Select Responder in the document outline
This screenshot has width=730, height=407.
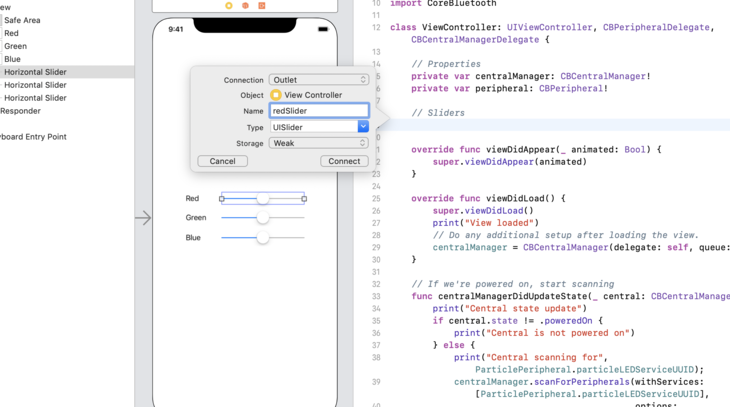(x=20, y=111)
